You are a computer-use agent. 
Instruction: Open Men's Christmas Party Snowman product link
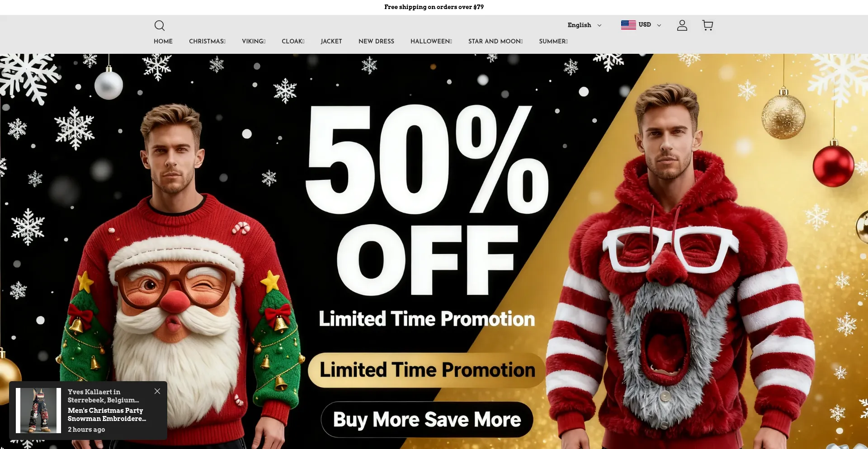(107, 415)
